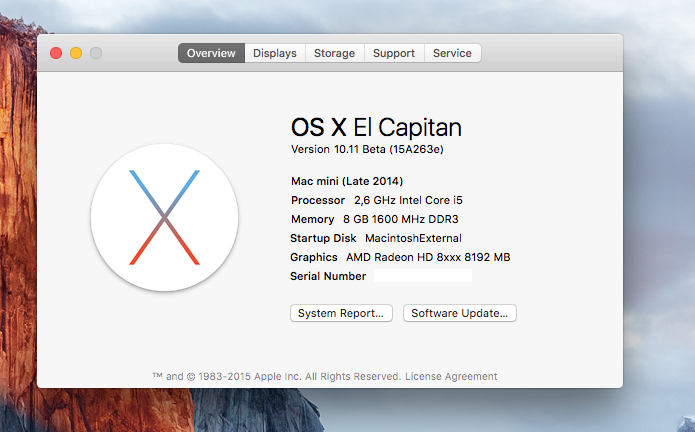
Task: Go to the Support tab
Action: tap(394, 53)
